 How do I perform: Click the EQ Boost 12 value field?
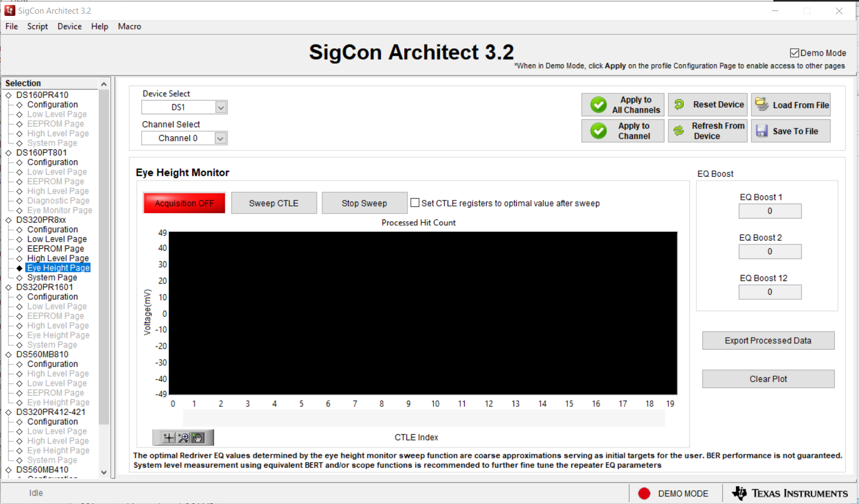click(770, 292)
